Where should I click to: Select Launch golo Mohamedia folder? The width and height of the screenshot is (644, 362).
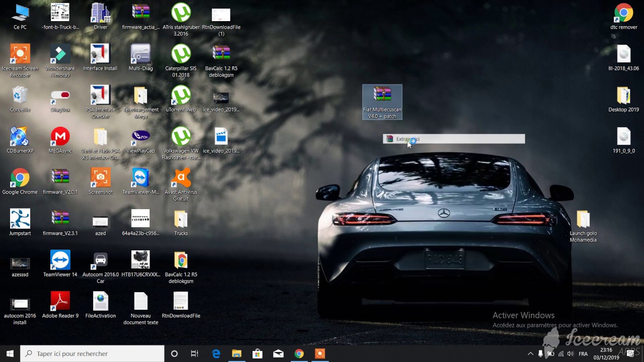click(x=583, y=226)
